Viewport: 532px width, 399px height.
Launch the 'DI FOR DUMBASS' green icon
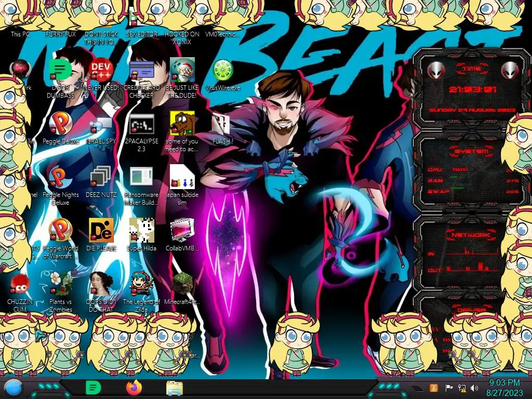pyautogui.click(x=60, y=70)
